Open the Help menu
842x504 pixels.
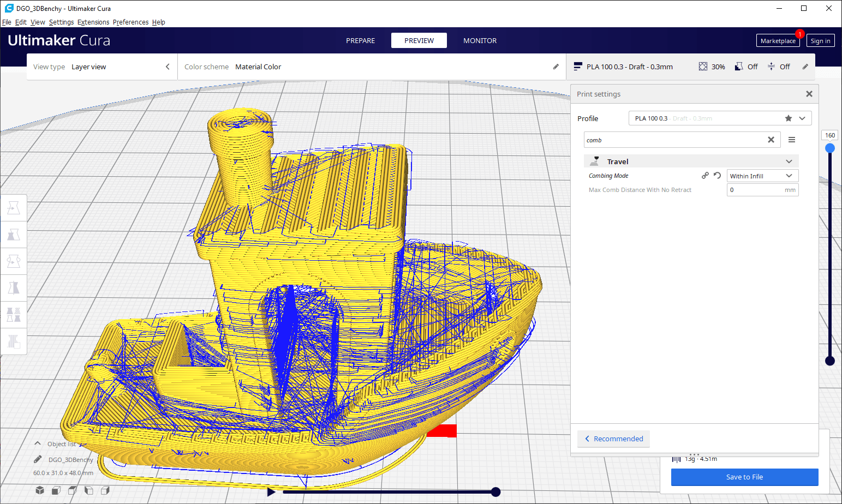[159, 22]
